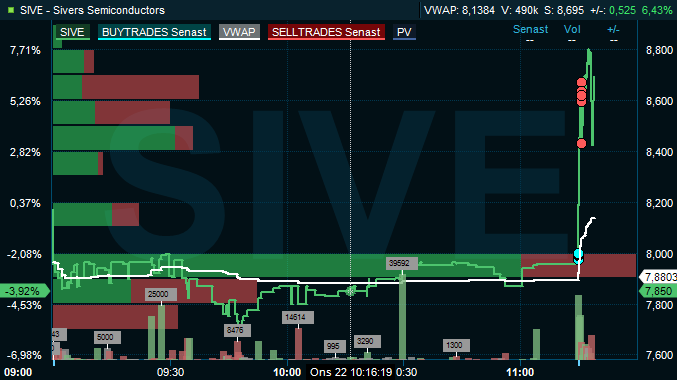Click the 8,200 price axis label
Image resolution: width=677 pixels, height=380 pixels.
click(x=659, y=203)
